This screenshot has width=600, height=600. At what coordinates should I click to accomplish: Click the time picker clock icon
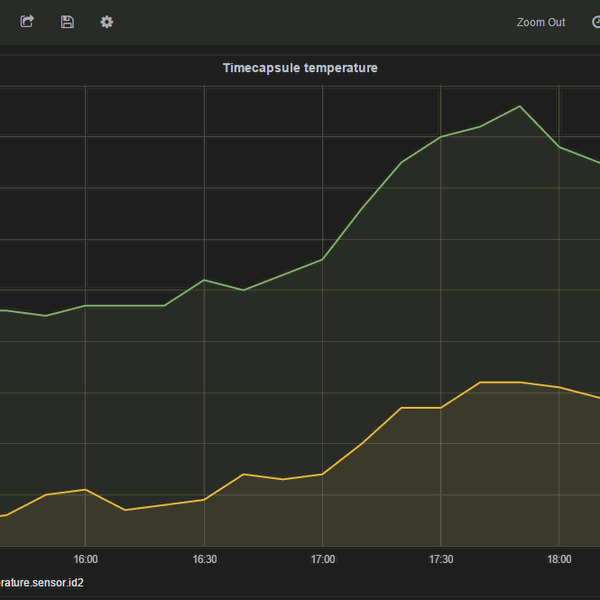tap(596, 21)
